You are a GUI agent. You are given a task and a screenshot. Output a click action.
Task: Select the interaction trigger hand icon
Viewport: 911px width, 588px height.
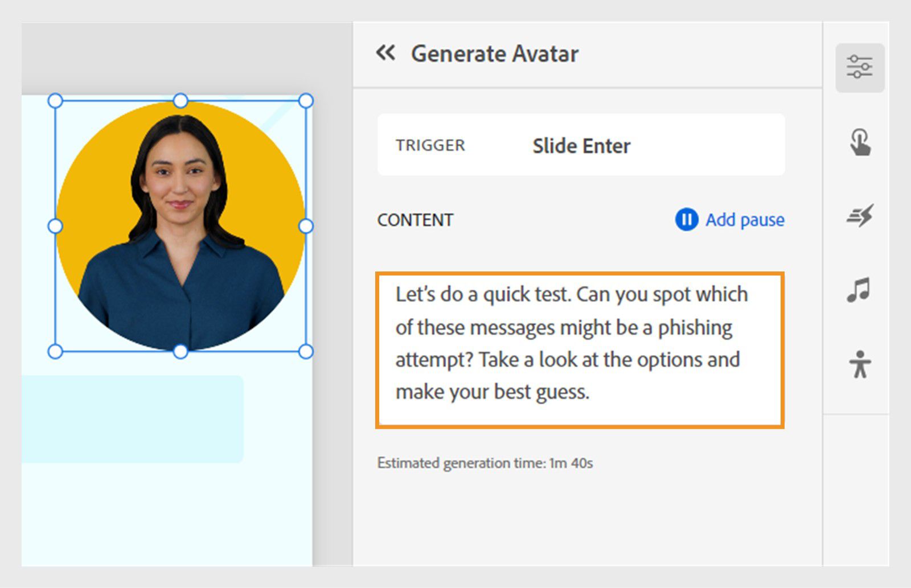click(860, 144)
